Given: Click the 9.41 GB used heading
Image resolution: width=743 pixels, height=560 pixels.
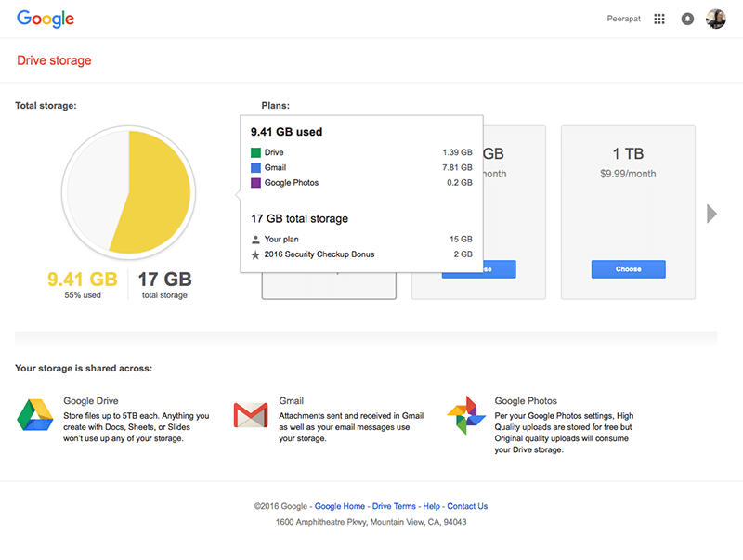Looking at the screenshot, I should point(287,132).
